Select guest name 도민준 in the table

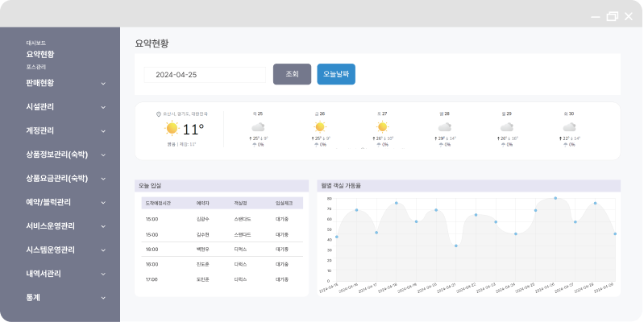click(203, 279)
